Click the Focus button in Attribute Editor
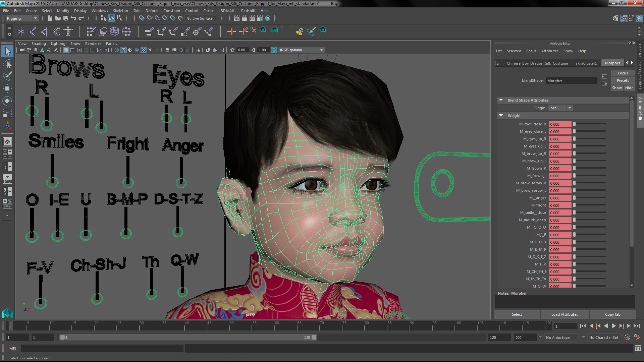The height and width of the screenshot is (362, 644). (x=623, y=73)
